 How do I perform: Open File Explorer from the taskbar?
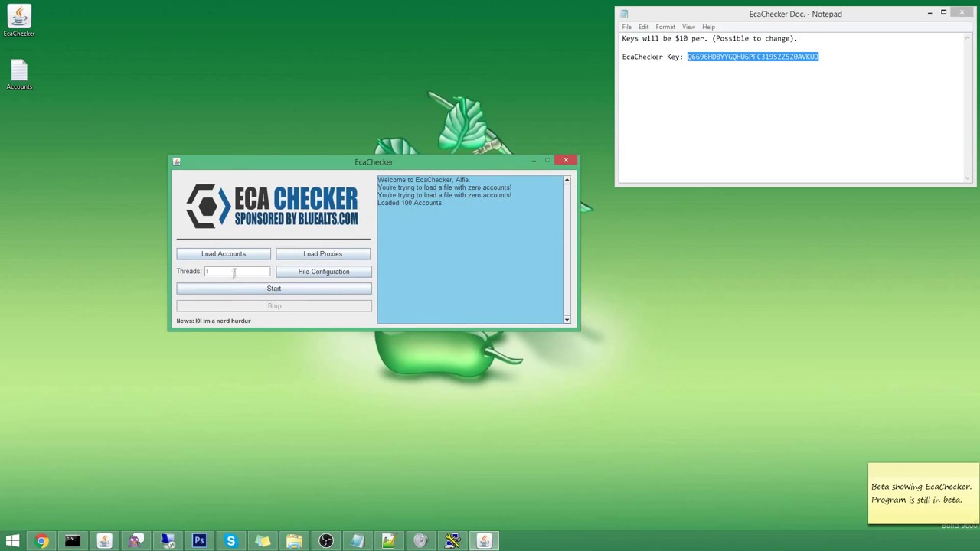tap(294, 541)
